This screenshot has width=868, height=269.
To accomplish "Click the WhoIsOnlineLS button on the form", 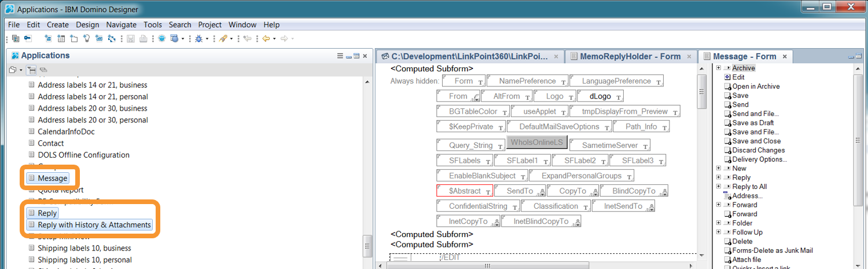I will pos(536,143).
